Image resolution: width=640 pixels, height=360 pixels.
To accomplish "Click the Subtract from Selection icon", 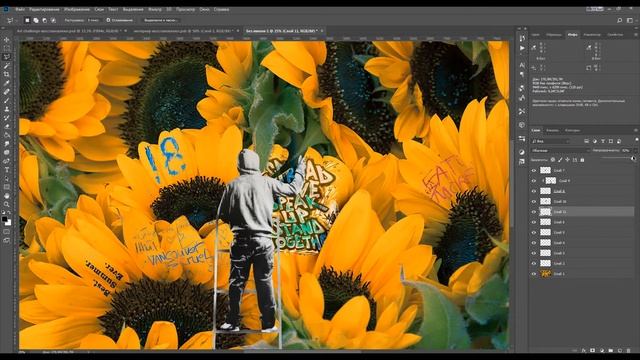I will coord(44,20).
